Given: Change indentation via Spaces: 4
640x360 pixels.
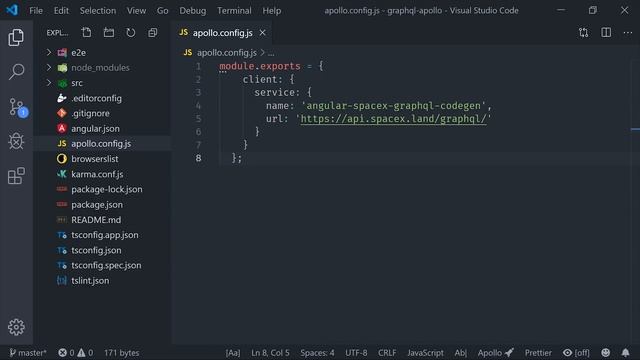Looking at the screenshot, I should coord(317,353).
